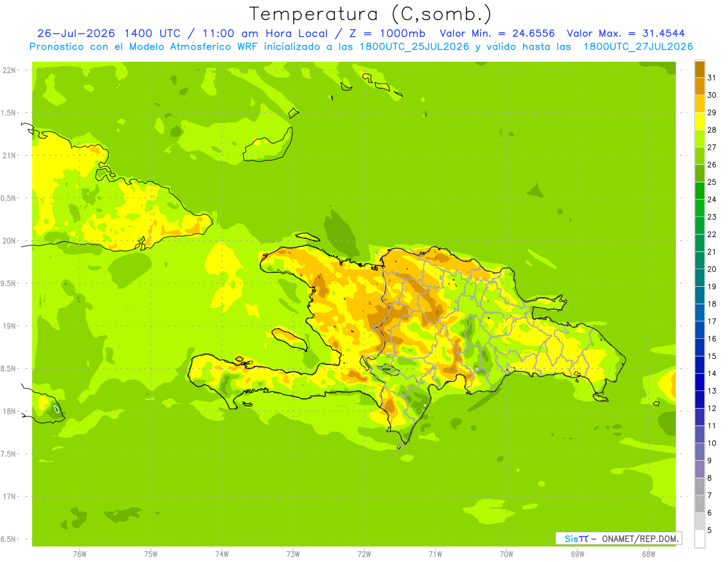Click the '17N' latitude label
The width and height of the screenshot is (728, 562).
coord(10,497)
